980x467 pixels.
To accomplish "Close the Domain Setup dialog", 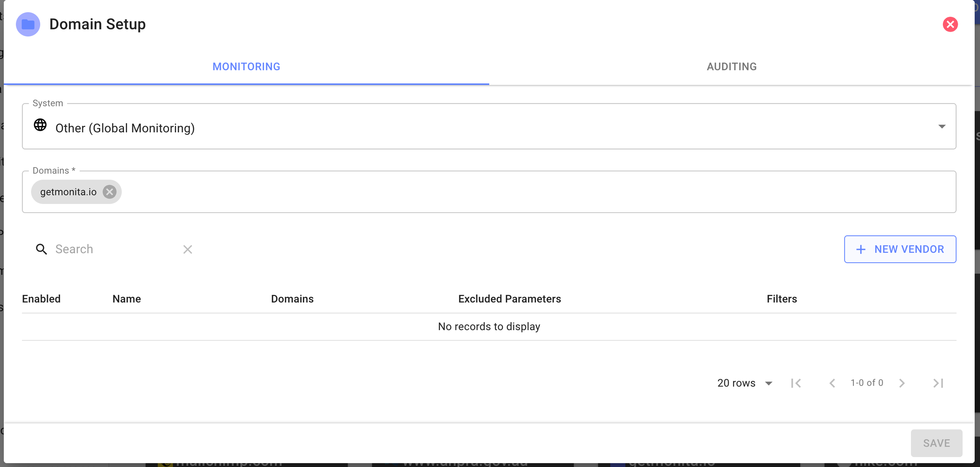I will click(950, 24).
